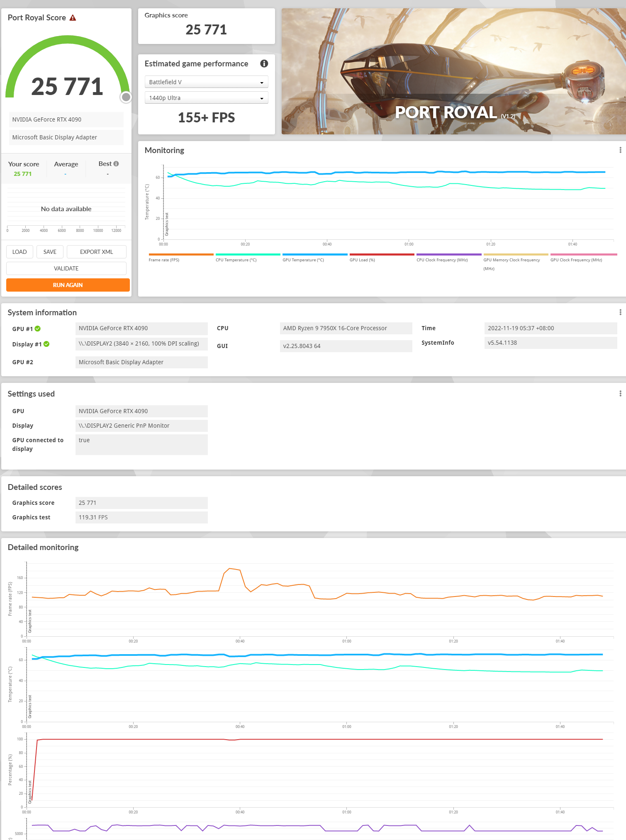Viewport: 626px width, 840px height.
Task: Click the NVIDIA GeForce RTX 4090 score card entry
Action: click(66, 119)
